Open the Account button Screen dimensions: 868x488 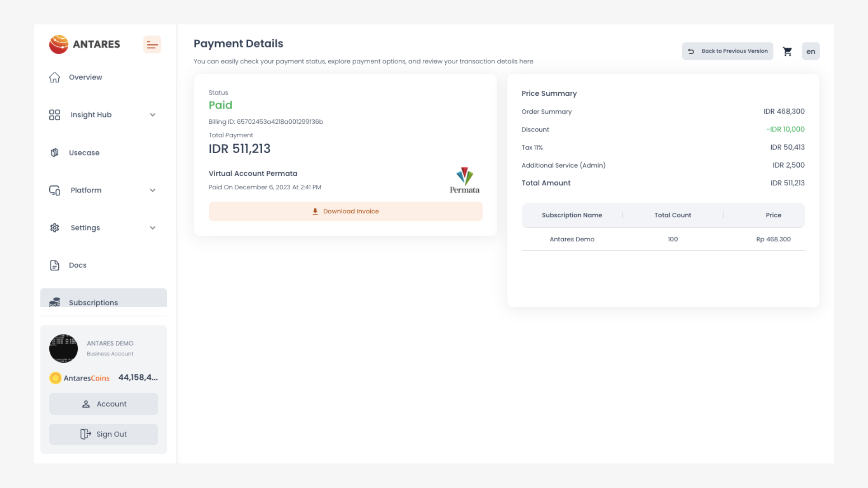pos(104,404)
